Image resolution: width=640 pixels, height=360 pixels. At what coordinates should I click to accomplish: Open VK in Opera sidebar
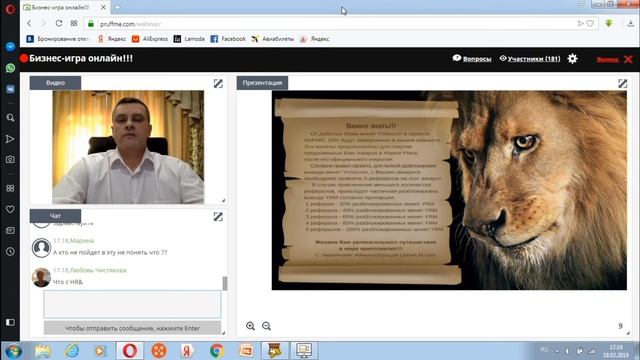[10, 89]
